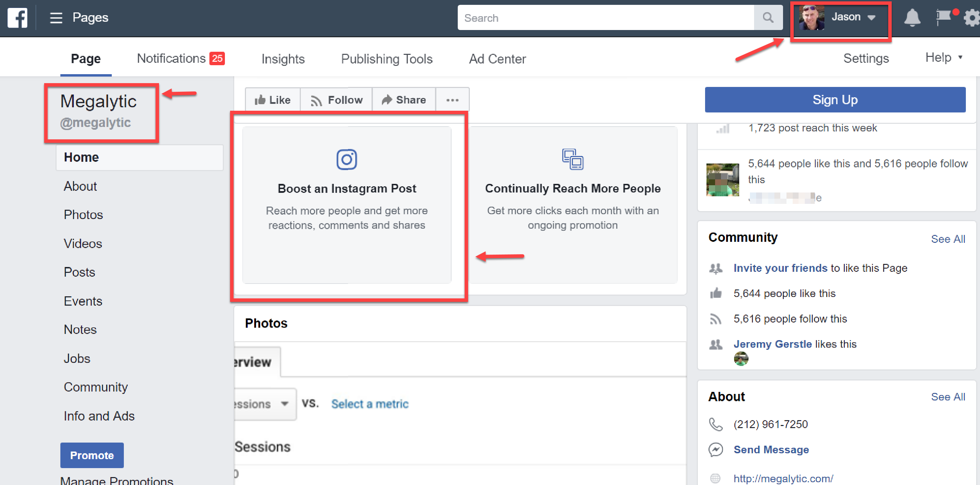980x485 pixels.
Task: Click Jason's profile avatar in top bar
Action: pyautogui.click(x=811, y=18)
